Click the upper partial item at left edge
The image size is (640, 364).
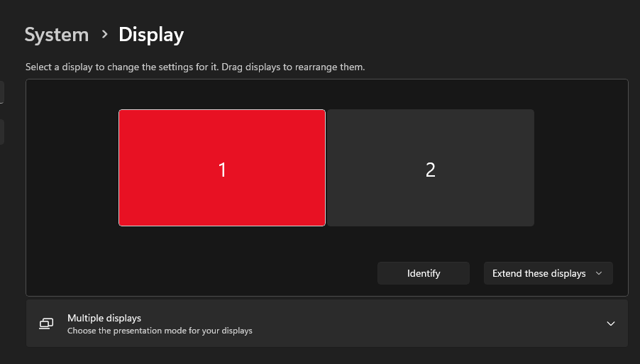tap(1, 92)
